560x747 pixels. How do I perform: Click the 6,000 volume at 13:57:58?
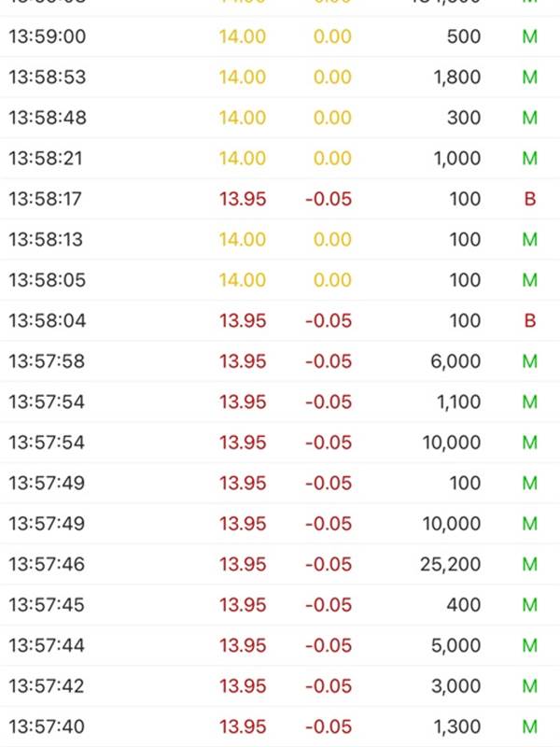click(x=455, y=361)
